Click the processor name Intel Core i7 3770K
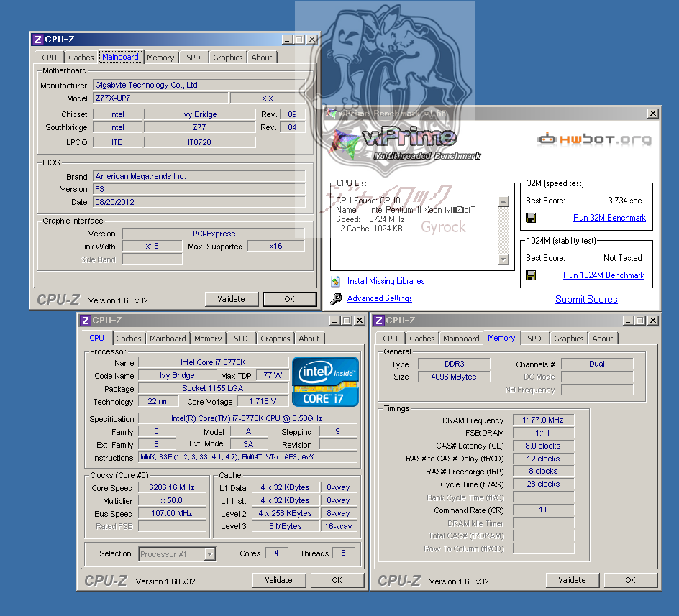The width and height of the screenshot is (679, 616). [x=214, y=362]
